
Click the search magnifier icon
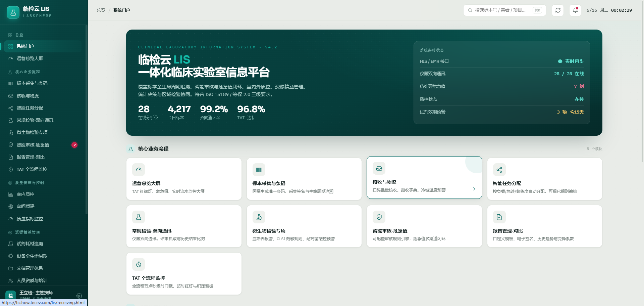point(470,10)
